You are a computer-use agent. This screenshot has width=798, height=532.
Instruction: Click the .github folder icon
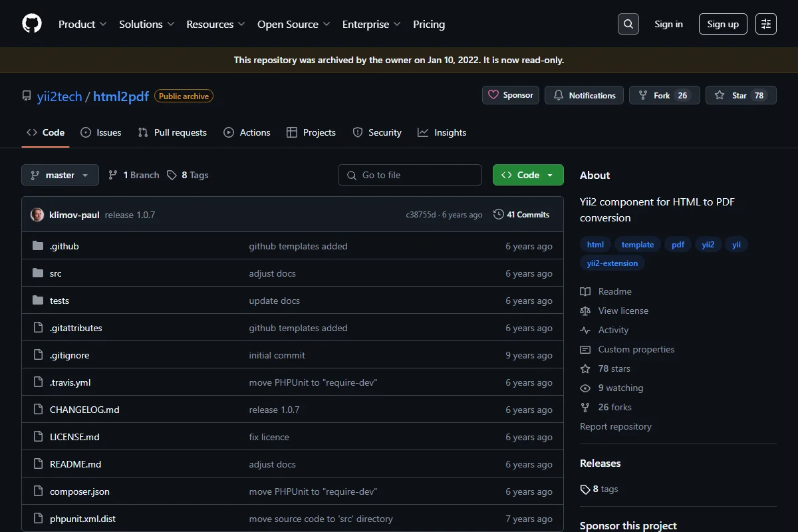(x=38, y=246)
